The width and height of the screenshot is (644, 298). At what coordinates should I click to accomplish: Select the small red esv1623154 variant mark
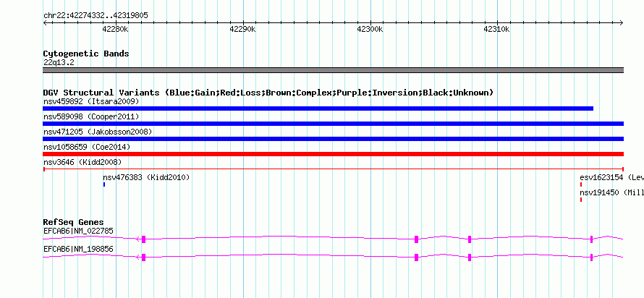click(x=581, y=184)
